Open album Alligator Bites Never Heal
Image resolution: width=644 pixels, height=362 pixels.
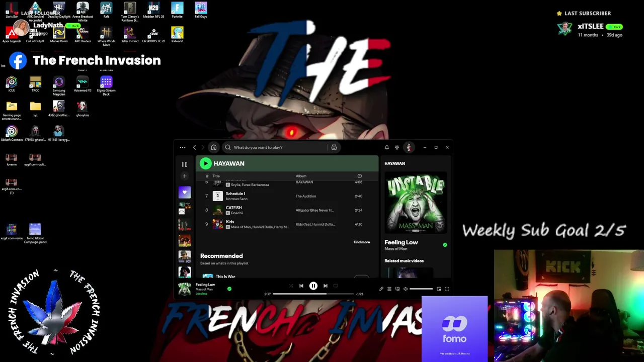pyautogui.click(x=315, y=210)
